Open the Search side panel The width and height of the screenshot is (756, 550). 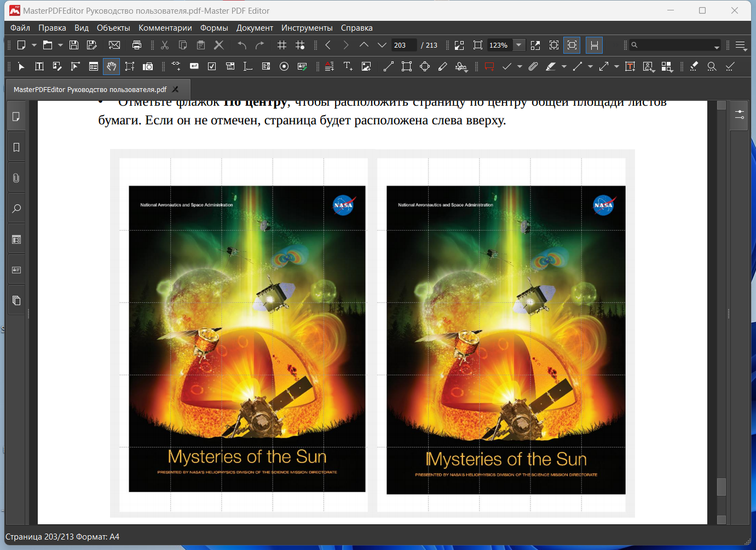[16, 209]
